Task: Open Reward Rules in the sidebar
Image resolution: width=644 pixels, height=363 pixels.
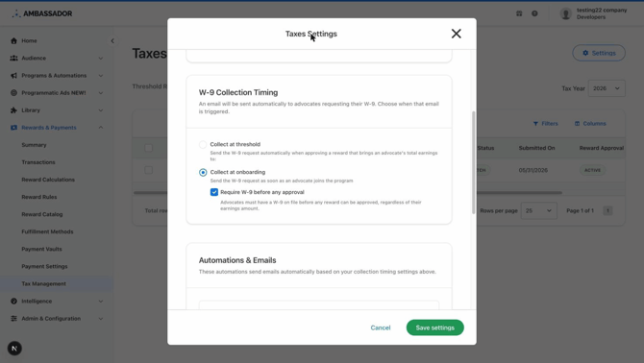Action: click(39, 197)
